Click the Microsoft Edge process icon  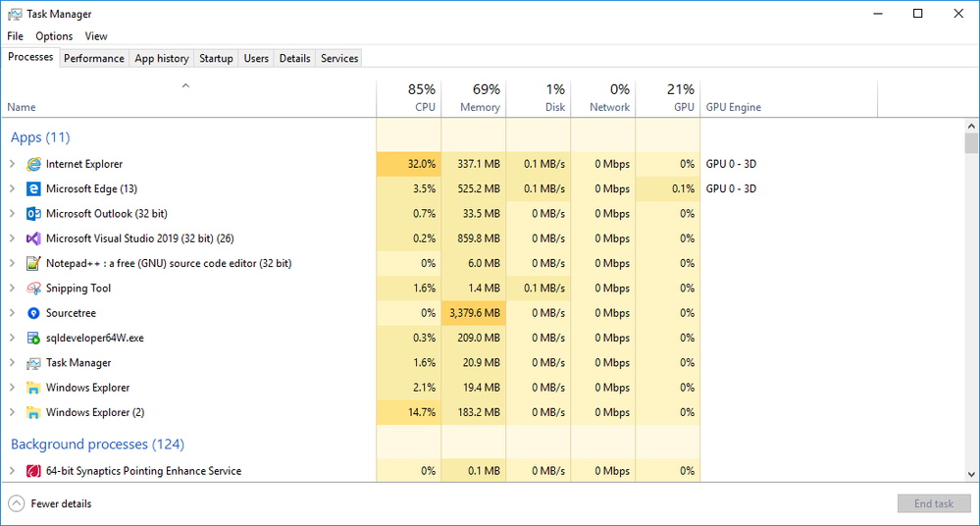coord(33,188)
